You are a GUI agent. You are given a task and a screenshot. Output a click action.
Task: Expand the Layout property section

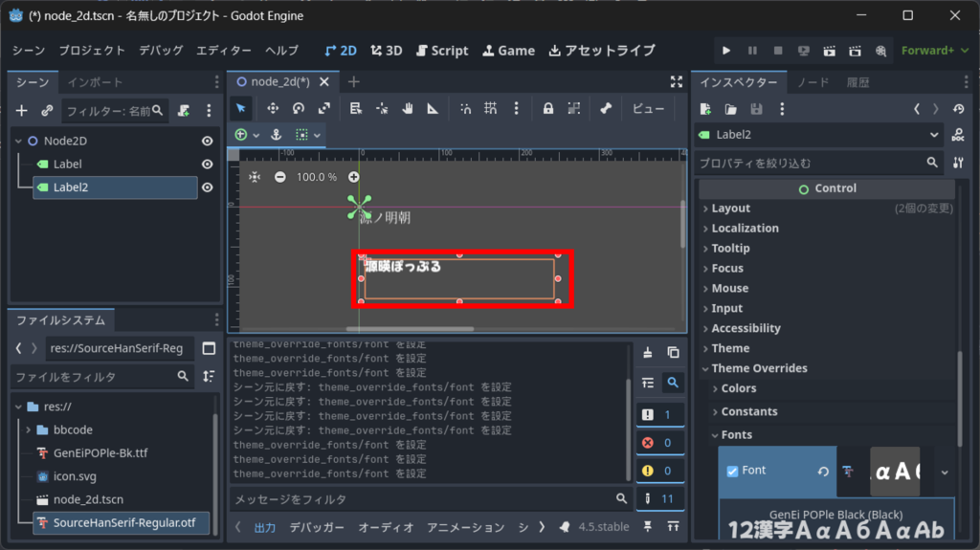coord(730,209)
